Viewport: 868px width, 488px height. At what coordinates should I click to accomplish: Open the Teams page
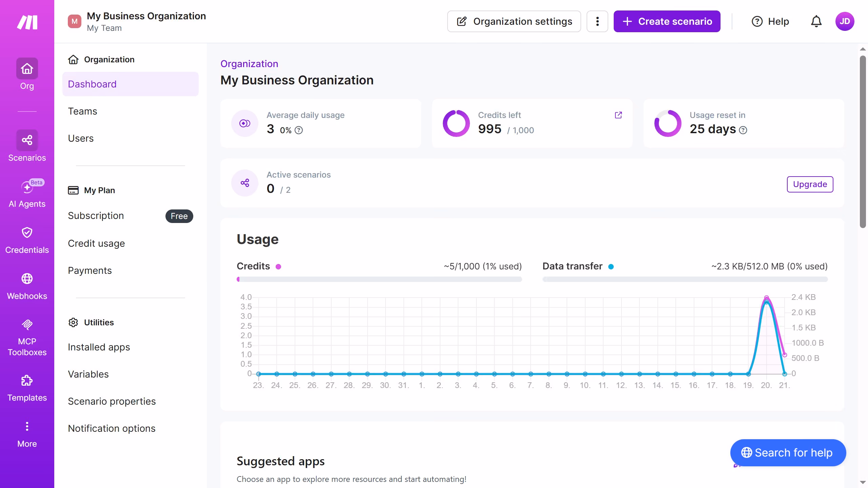point(131,111)
